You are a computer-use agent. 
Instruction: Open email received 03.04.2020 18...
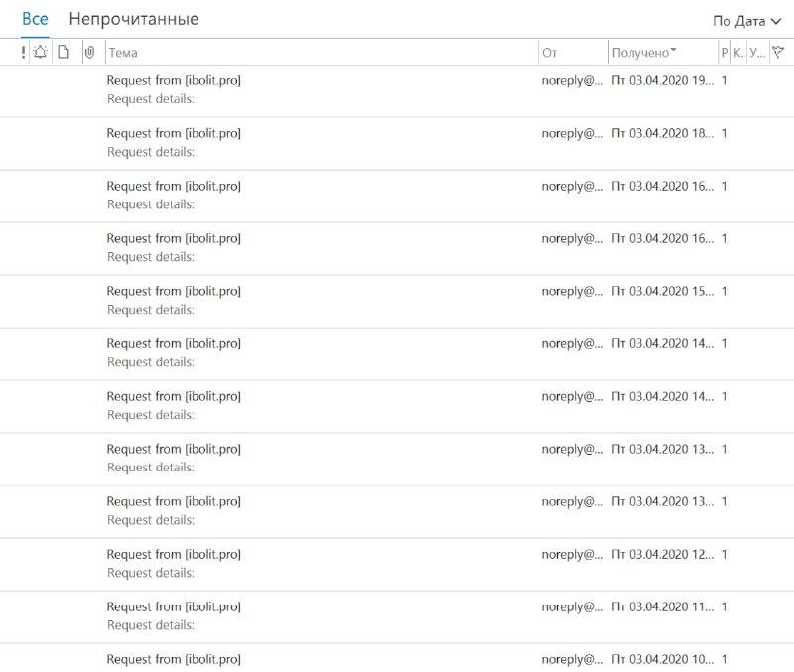[x=397, y=143]
